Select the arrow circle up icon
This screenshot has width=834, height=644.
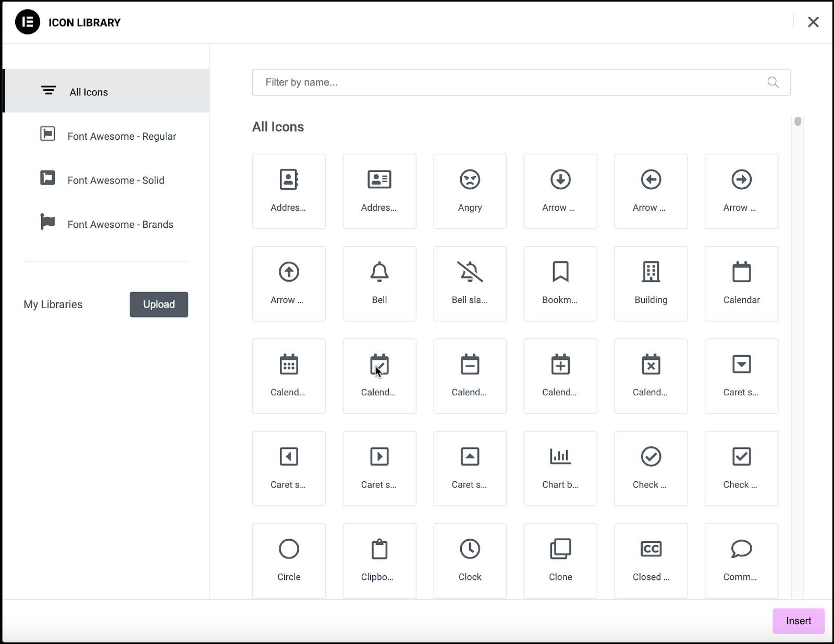coord(289,284)
